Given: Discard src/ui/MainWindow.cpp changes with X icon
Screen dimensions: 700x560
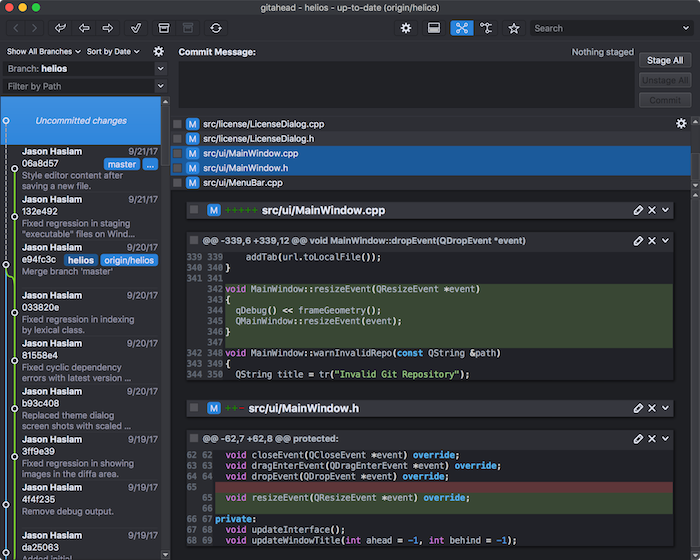Looking at the screenshot, I should coord(652,210).
